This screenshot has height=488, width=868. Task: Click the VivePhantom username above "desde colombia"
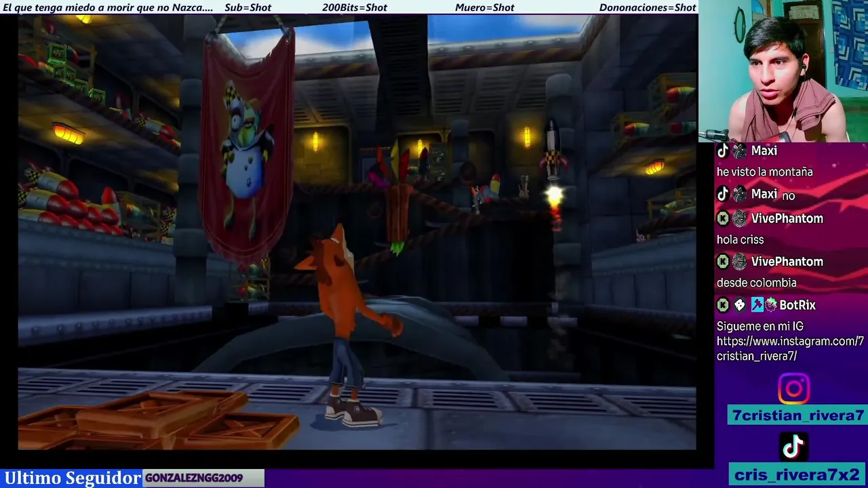pyautogui.click(x=787, y=262)
